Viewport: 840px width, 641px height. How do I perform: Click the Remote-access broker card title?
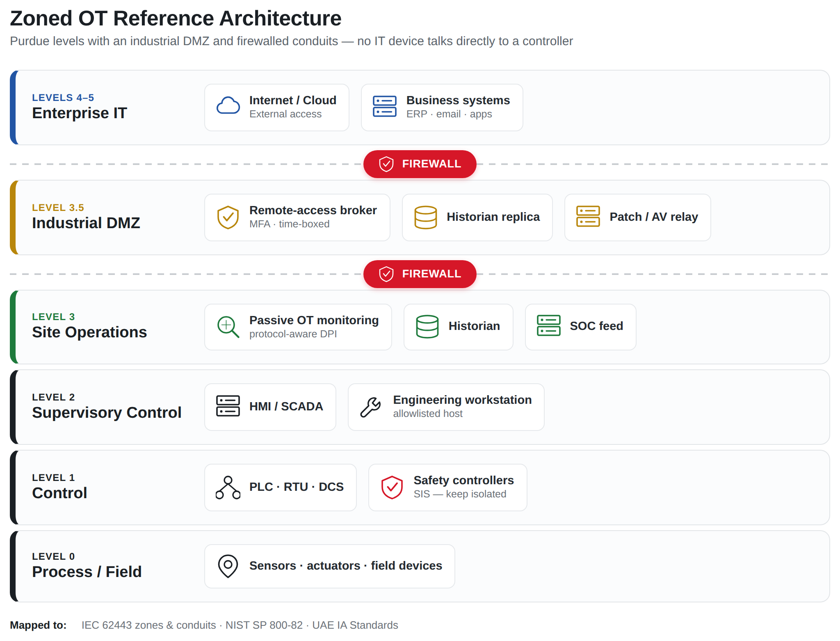[x=313, y=210]
